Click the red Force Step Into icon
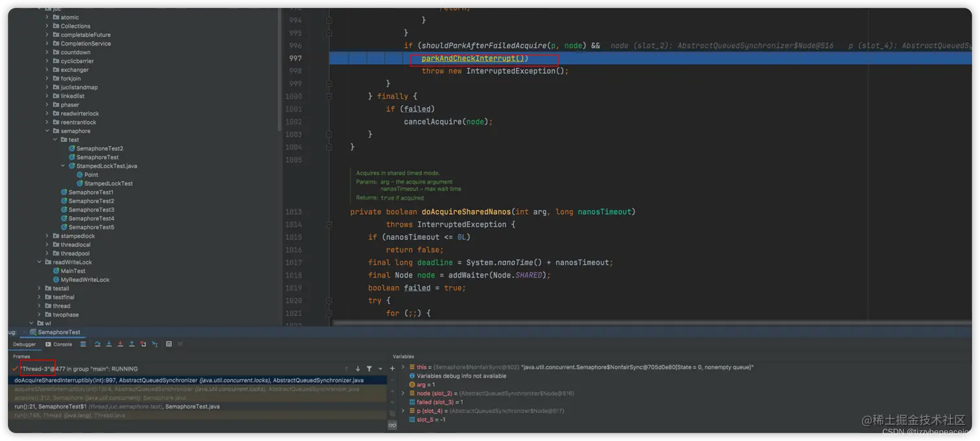Viewport: 980px width, 441px height. tap(120, 344)
